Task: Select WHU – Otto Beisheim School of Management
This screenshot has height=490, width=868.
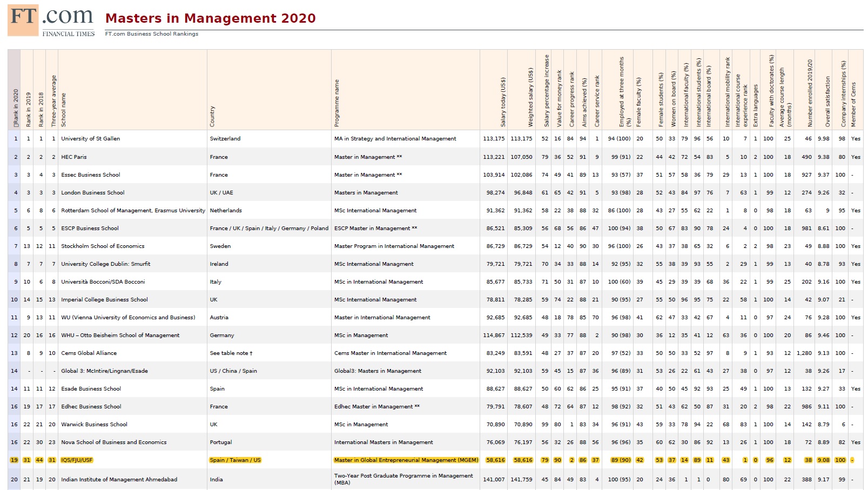Action: pos(120,335)
